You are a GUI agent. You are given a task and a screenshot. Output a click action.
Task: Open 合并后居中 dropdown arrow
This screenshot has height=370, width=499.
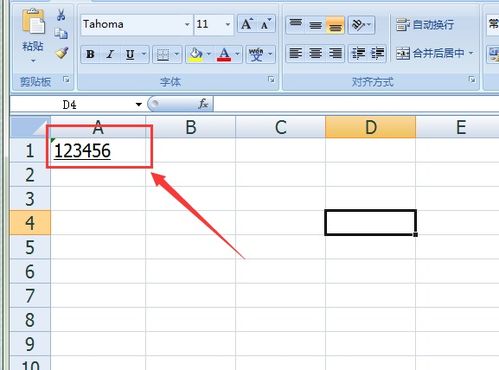click(x=471, y=53)
